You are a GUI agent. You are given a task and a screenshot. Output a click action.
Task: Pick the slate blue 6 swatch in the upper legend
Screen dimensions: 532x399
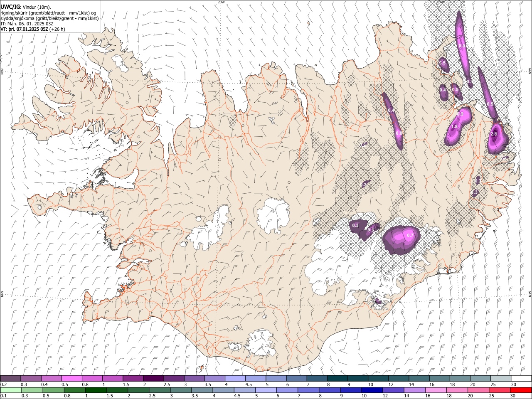pyautogui.click(x=296, y=379)
